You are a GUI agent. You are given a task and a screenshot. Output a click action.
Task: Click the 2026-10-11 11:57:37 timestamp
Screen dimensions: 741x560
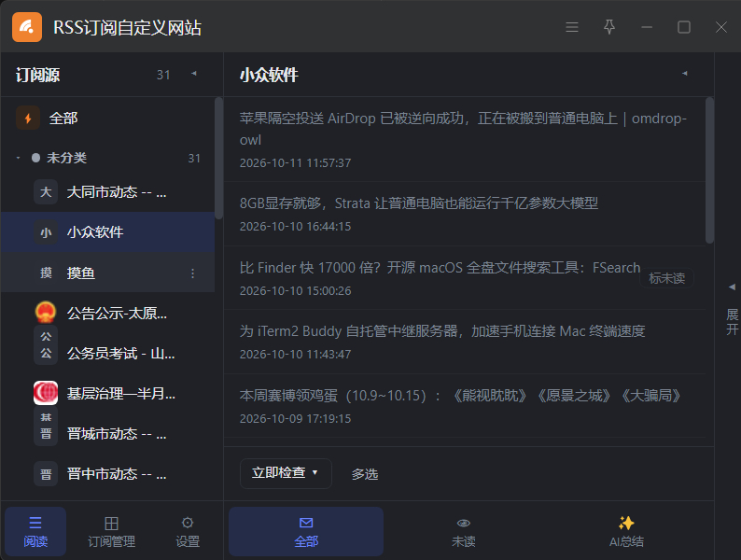coord(295,163)
